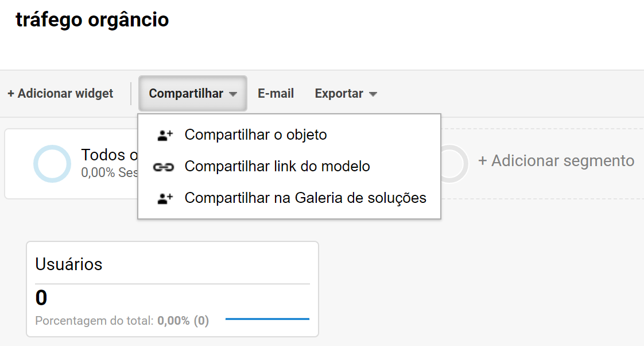Viewport: 644px width, 346px height.
Task: Open the Usuários widget title
Action: (x=69, y=264)
